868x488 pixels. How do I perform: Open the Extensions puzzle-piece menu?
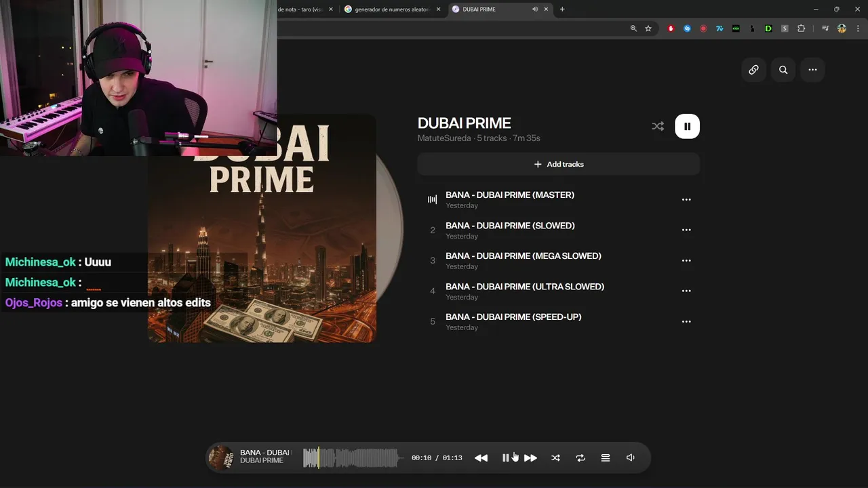(801, 28)
